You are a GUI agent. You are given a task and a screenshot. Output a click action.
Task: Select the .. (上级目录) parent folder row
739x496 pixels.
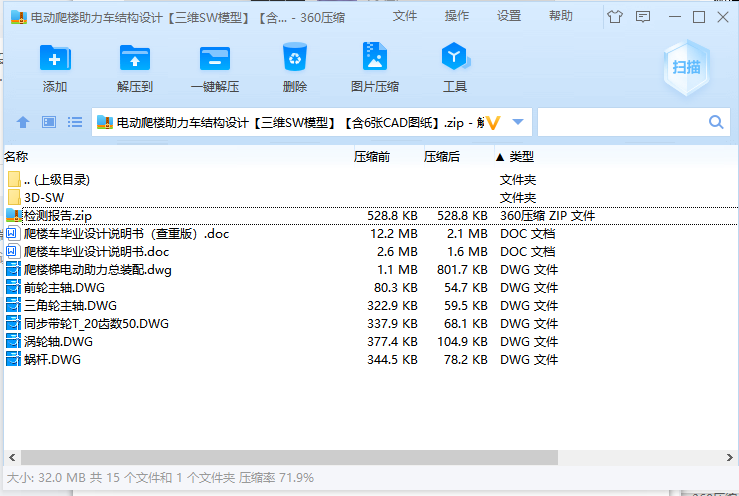point(371,180)
